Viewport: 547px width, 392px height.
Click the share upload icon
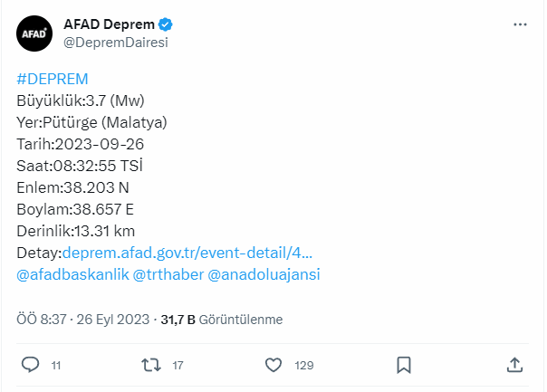[514, 365]
